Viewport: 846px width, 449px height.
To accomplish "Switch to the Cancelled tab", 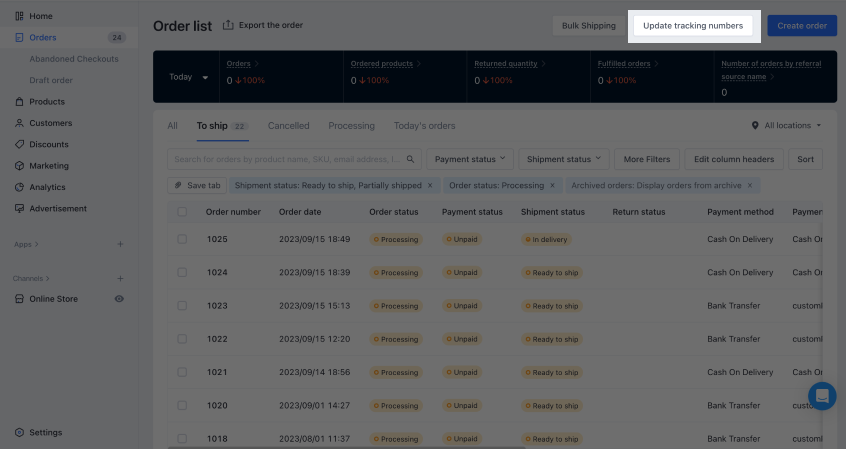I will (x=289, y=126).
